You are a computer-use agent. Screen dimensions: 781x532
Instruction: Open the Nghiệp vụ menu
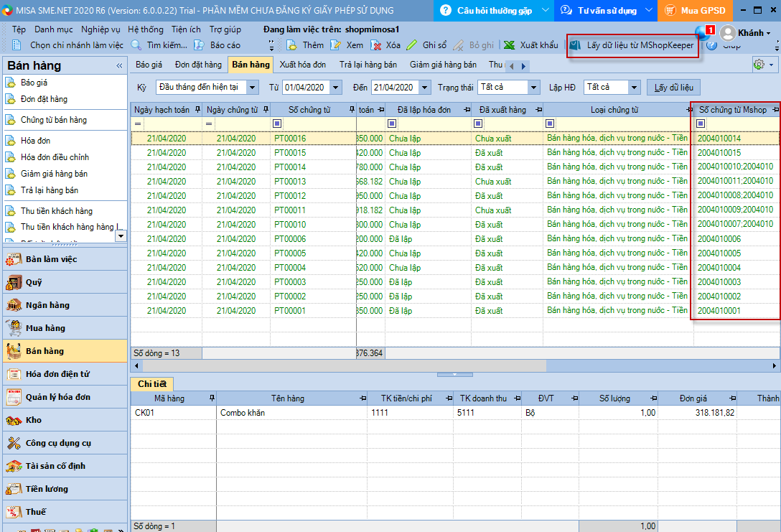point(100,29)
